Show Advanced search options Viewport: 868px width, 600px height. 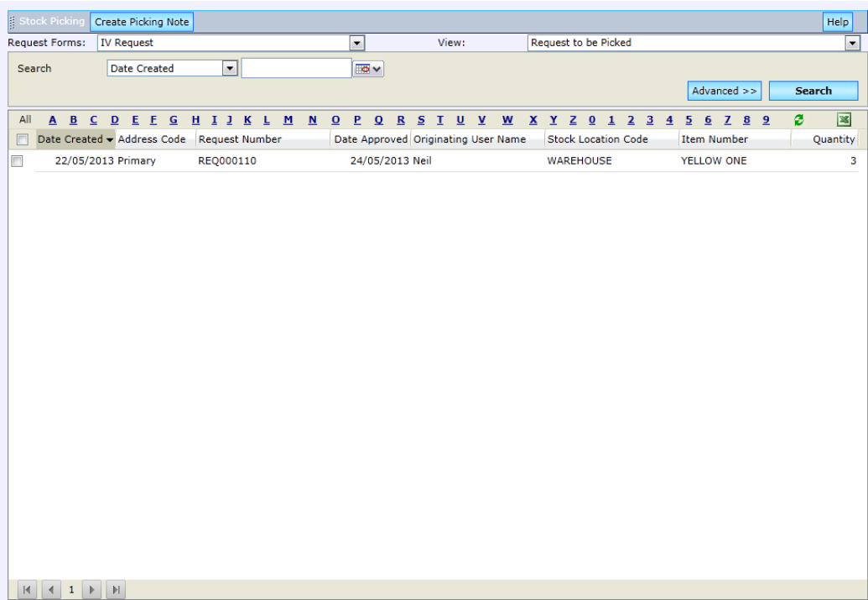(x=723, y=91)
